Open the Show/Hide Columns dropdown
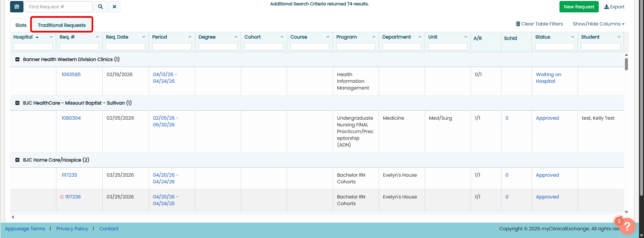 click(x=598, y=24)
